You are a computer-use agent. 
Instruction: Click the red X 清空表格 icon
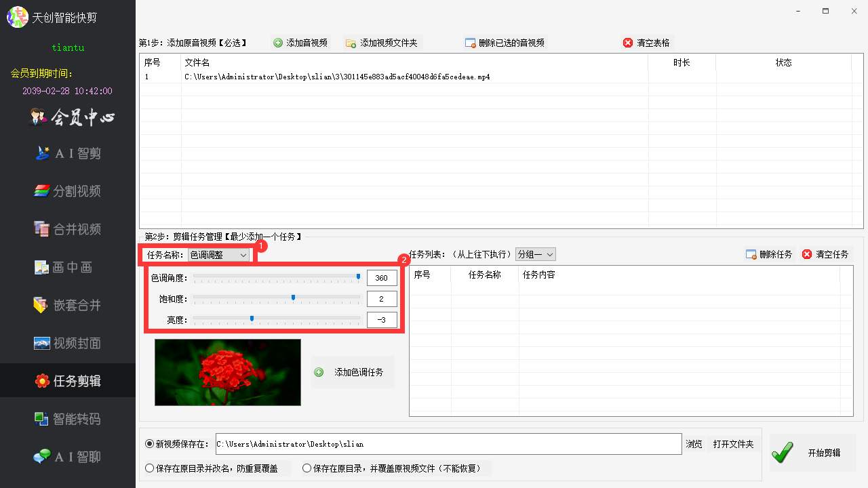[x=628, y=43]
